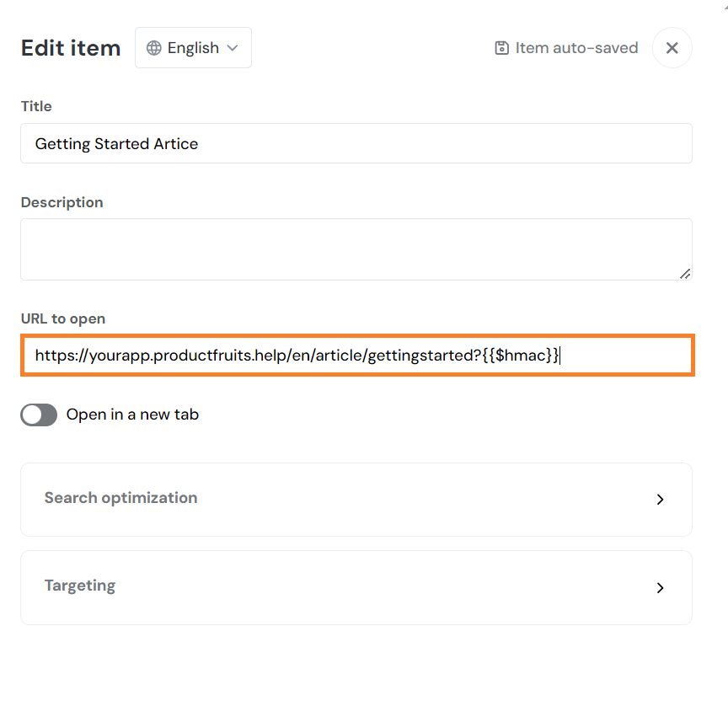The height and width of the screenshot is (717, 728).
Task: Click the Title input field
Action: (x=356, y=144)
